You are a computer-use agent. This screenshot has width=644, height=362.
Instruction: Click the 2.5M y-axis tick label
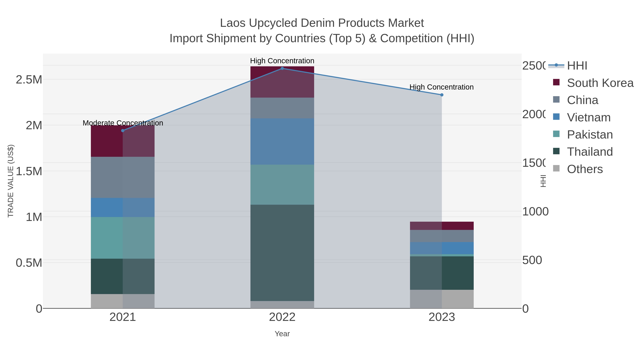pos(29,80)
